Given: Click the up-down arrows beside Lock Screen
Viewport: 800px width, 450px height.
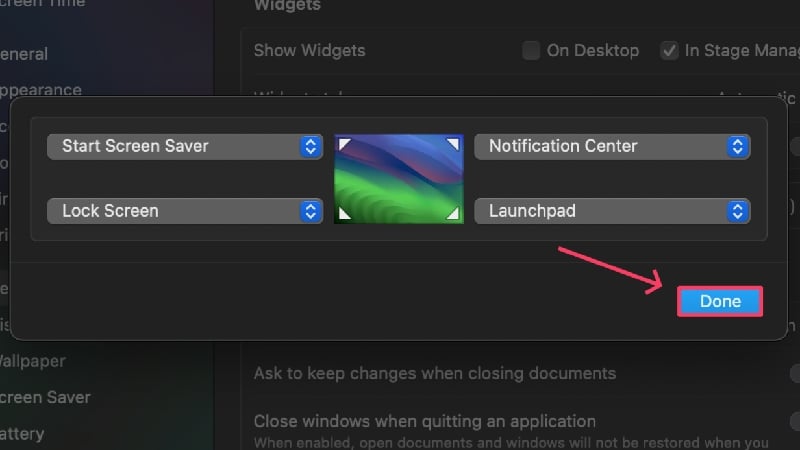Looking at the screenshot, I should [311, 211].
